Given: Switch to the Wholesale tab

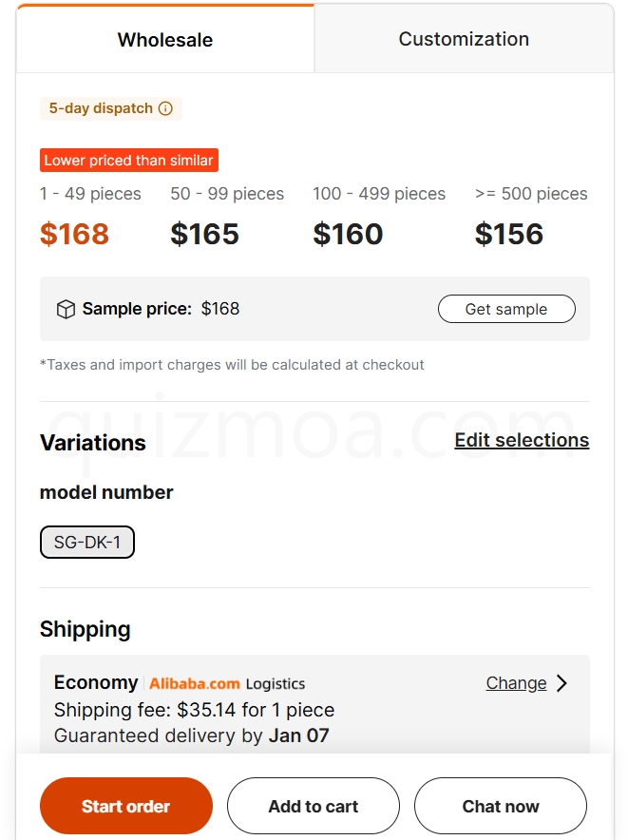Looking at the screenshot, I should tap(165, 39).
